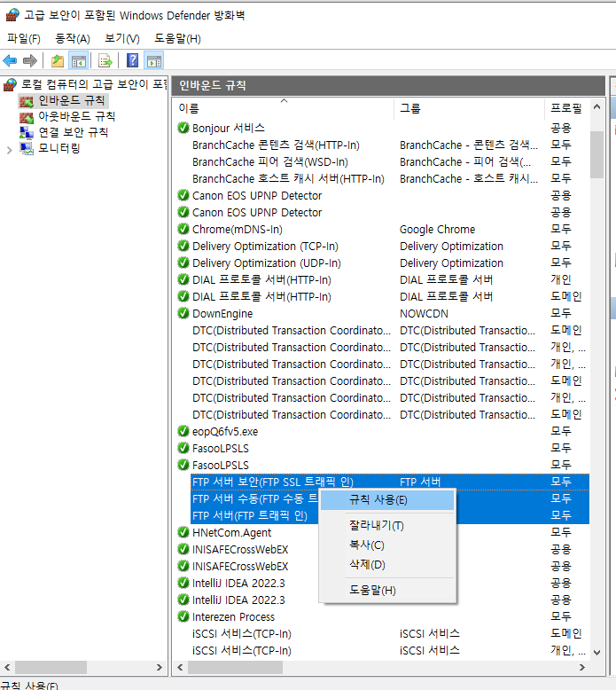Click the FTP 서버 group cell
616x690 pixels.
[x=420, y=482]
